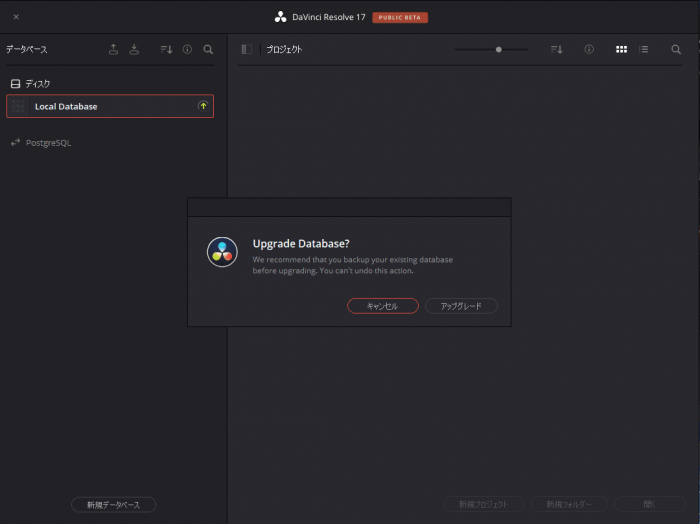Click the プロジェクト panel title
This screenshot has height=524, width=700.
pyautogui.click(x=284, y=49)
